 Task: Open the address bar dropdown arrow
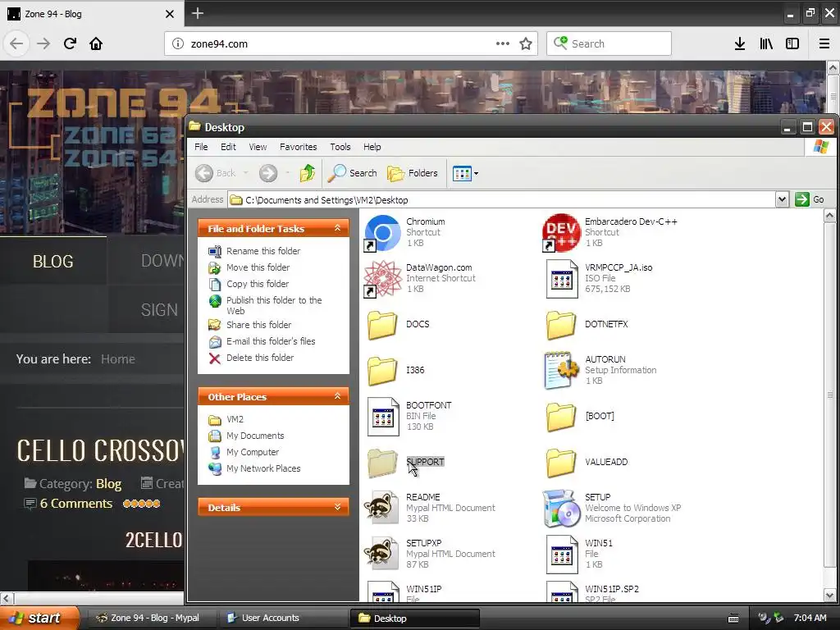782,200
